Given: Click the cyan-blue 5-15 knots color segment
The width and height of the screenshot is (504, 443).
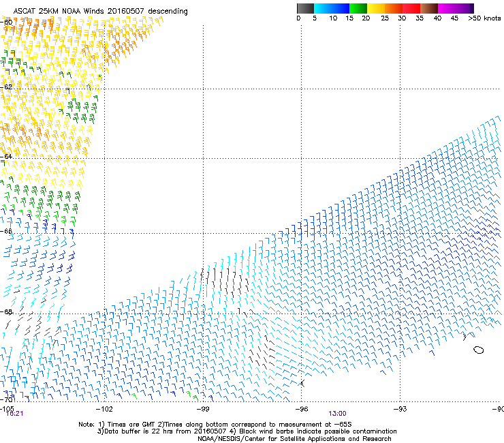Looking at the screenshot, I should click(332, 8).
